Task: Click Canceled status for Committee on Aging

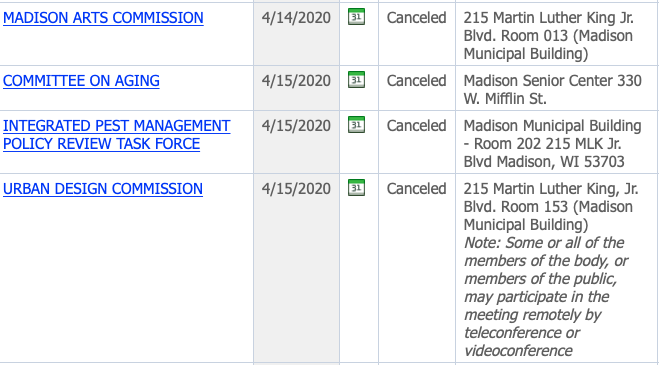Action: click(x=416, y=81)
